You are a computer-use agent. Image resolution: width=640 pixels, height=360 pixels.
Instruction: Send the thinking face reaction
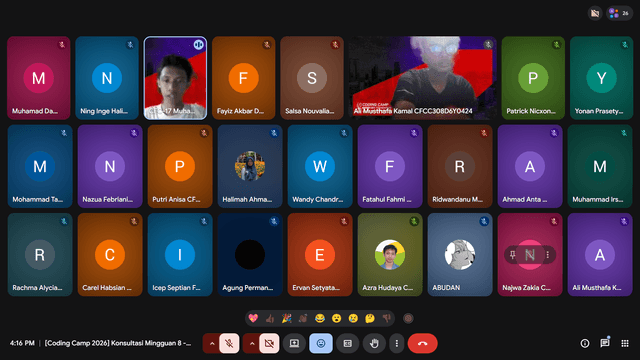(370, 318)
